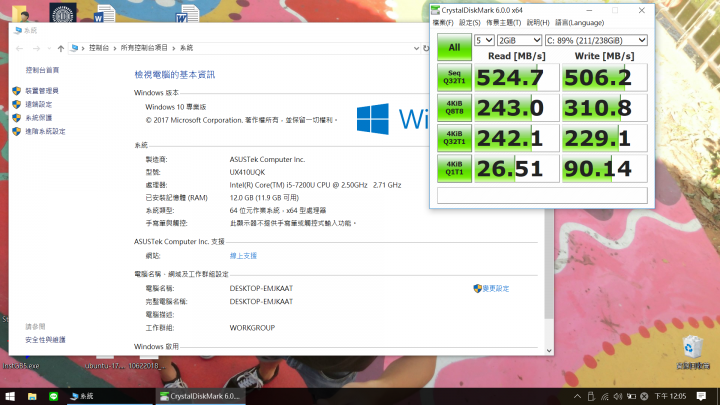The image size is (720, 405).
Task: Select the InstGB5.exe desktop icon
Action: click(x=21, y=366)
